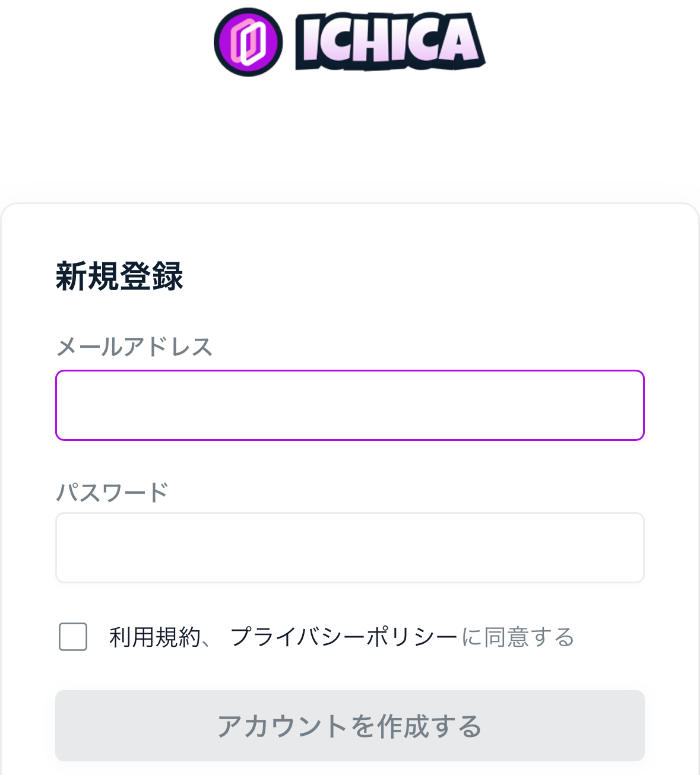Go to the homepage via the ICHICA logo
This screenshot has height=775, width=700.
pos(350,42)
